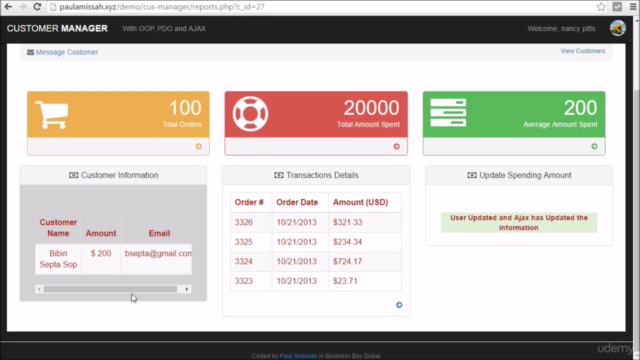Click the User Updated and Ajax success message

pyautogui.click(x=519, y=222)
